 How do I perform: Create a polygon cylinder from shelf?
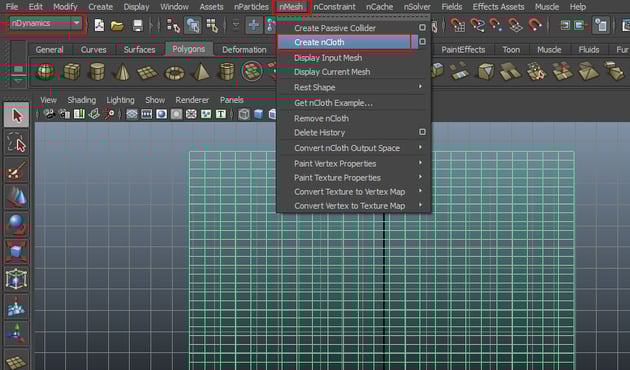(x=97, y=72)
